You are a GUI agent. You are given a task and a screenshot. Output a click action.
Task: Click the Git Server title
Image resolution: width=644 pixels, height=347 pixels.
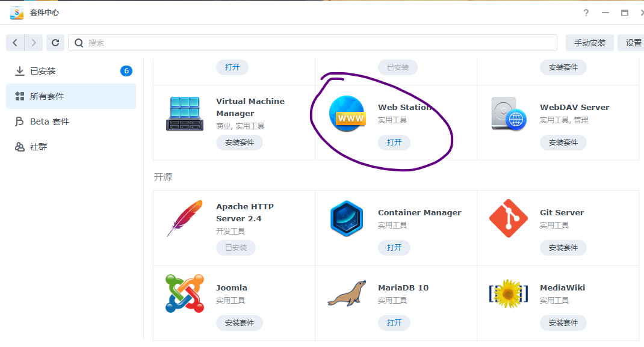click(562, 212)
